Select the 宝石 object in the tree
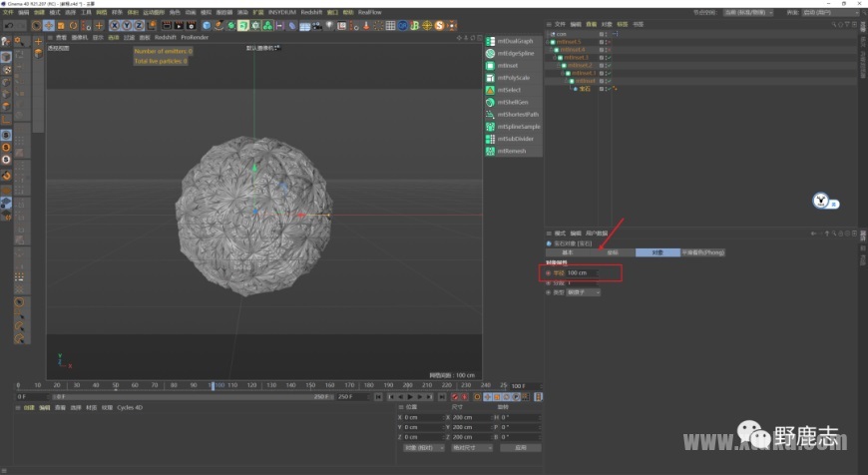 [x=585, y=89]
